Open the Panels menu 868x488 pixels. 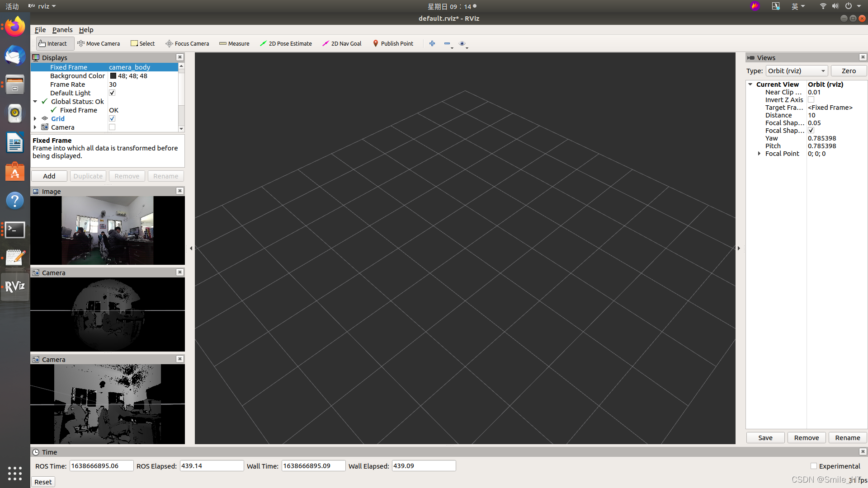(62, 29)
